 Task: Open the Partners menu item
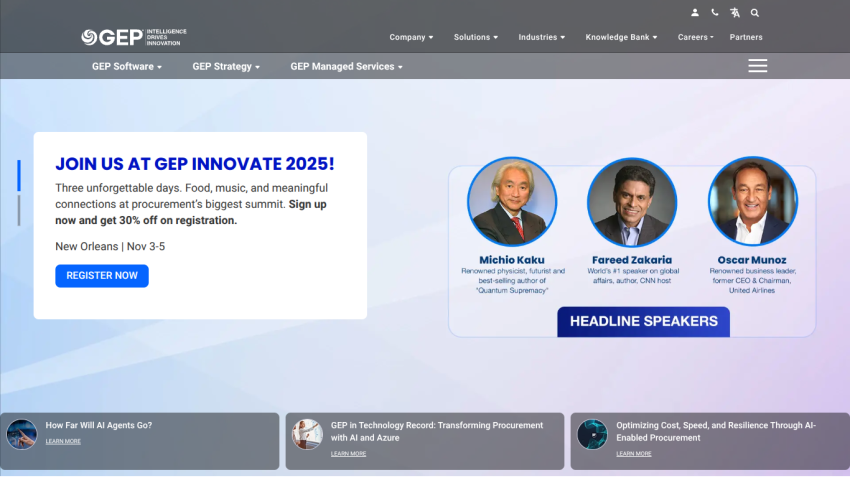[x=746, y=37]
